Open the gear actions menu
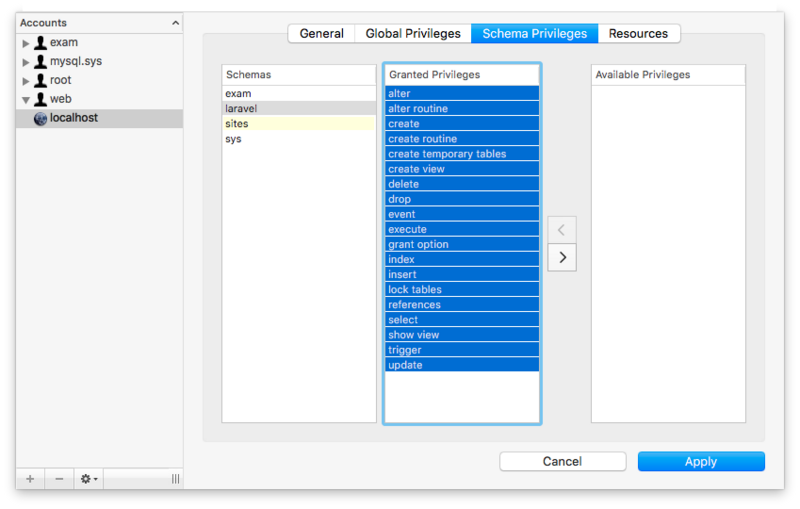 coord(89,479)
